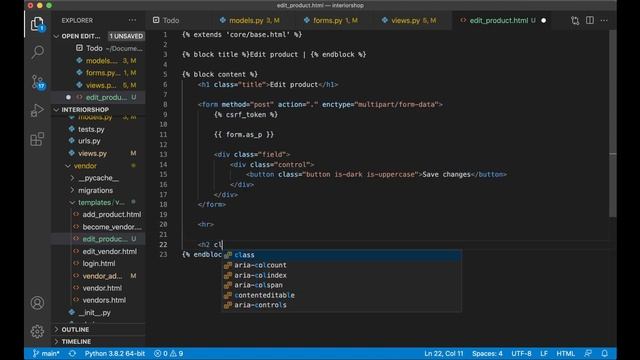Open the Manage settings gear
This screenshot has width=640, height=360.
37,331
